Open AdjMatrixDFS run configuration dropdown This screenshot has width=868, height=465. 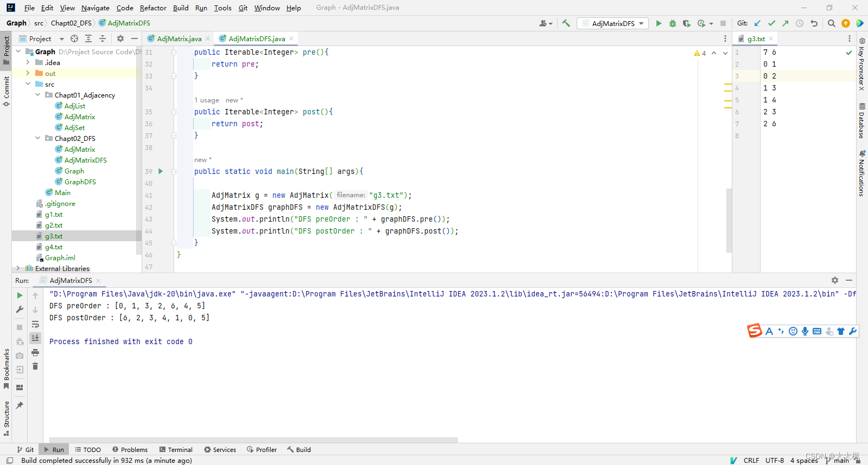pyautogui.click(x=614, y=23)
